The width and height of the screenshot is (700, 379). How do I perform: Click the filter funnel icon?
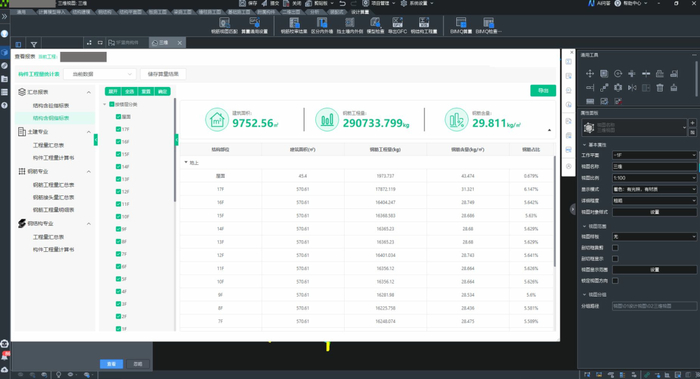coord(33,44)
